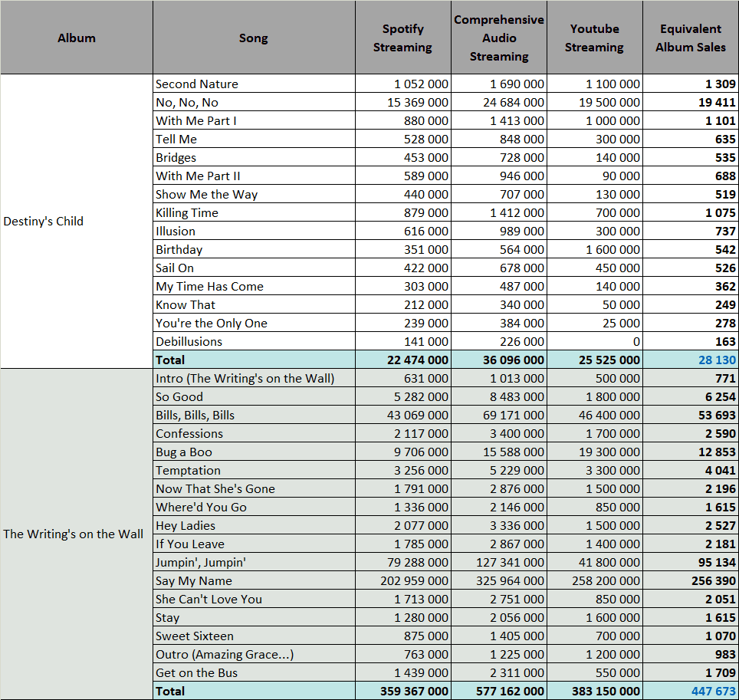Image resolution: width=739 pixels, height=700 pixels.
Task: Click Spotify value 202 959 000
Action: (x=403, y=580)
